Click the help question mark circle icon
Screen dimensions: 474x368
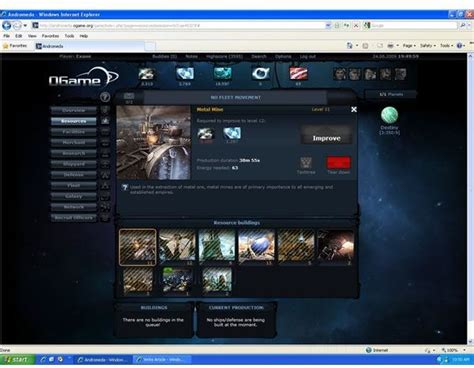click(105, 97)
